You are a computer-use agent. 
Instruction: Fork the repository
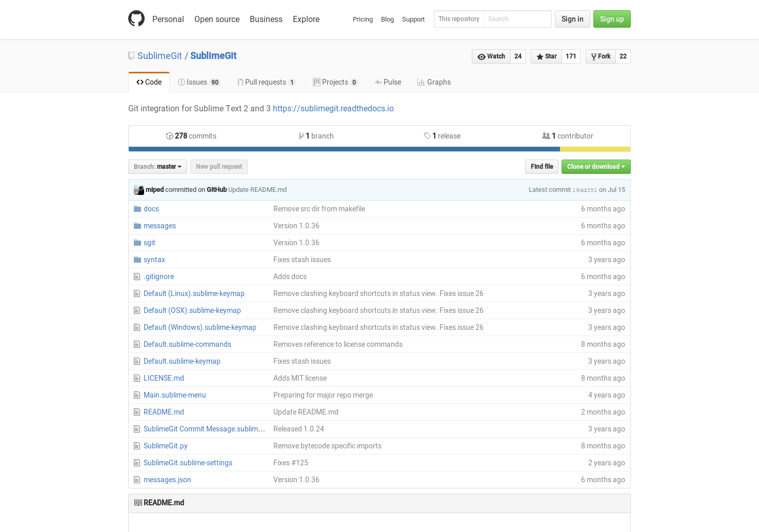tap(601, 56)
